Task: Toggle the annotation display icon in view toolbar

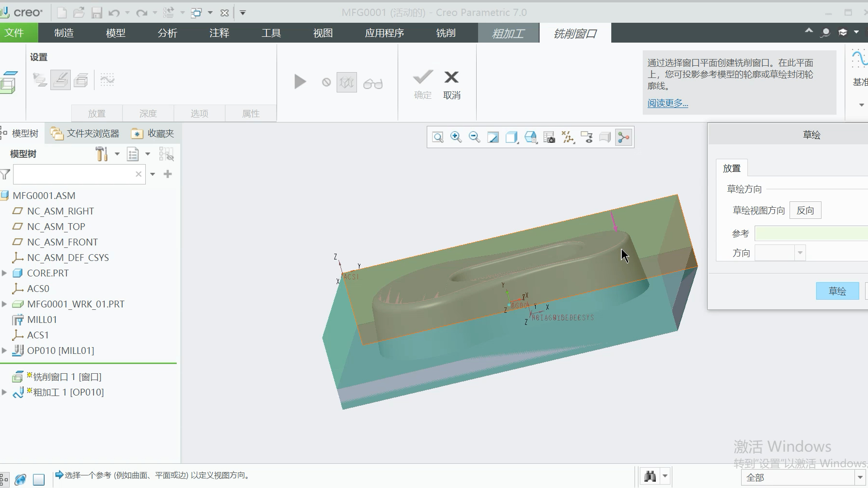Action: pos(587,137)
